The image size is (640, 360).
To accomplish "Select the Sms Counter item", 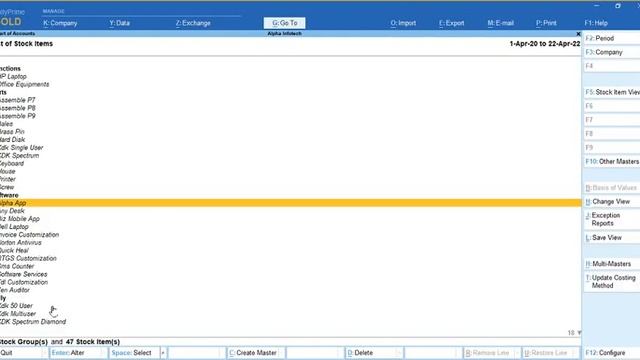I will click(x=17, y=266).
